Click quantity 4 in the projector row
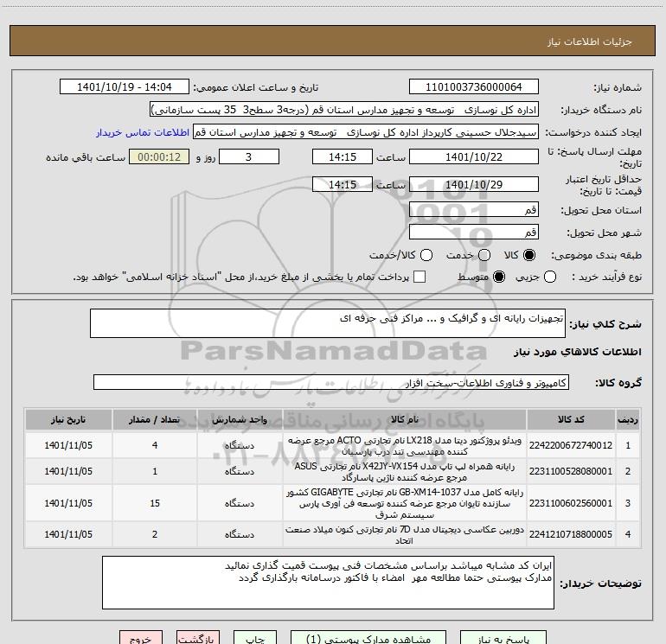 coord(155,445)
